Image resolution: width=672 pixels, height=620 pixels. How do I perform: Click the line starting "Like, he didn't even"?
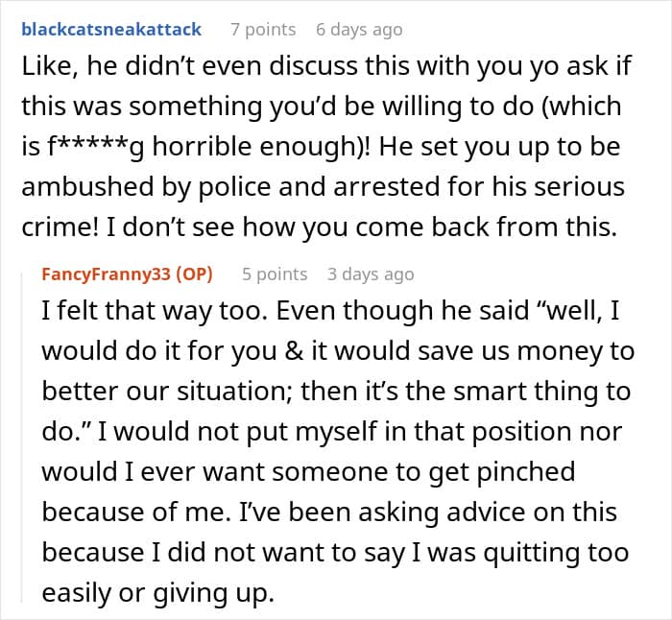[326, 65]
